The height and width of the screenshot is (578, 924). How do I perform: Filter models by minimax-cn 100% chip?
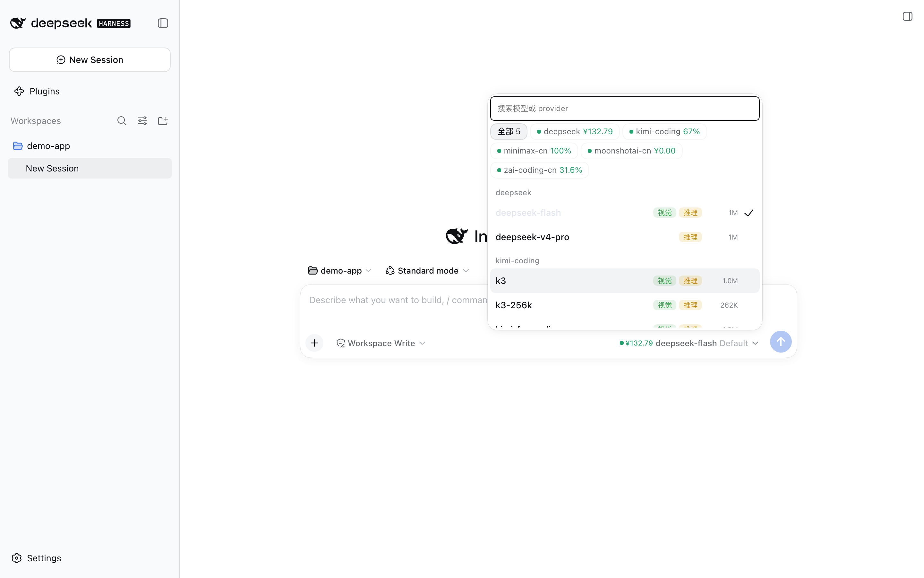[534, 151]
